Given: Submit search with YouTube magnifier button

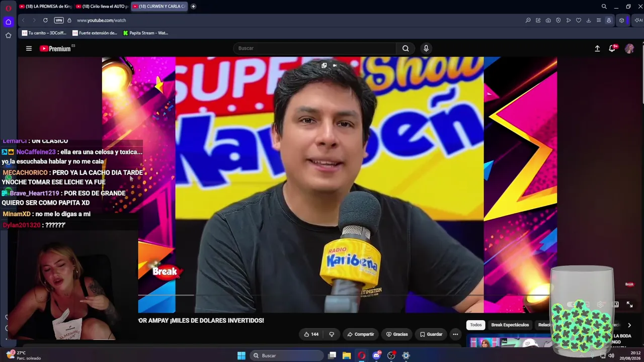Looking at the screenshot, I should 406,48.
